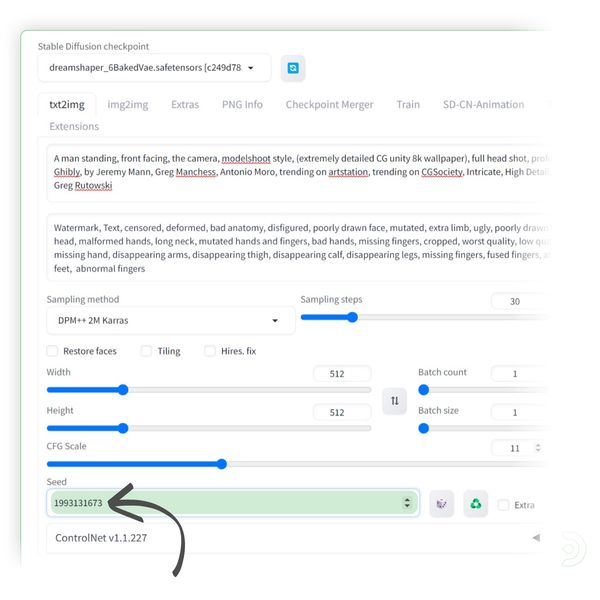Click the reuse last seed recycle icon
The image size is (600, 600).
pos(476,504)
